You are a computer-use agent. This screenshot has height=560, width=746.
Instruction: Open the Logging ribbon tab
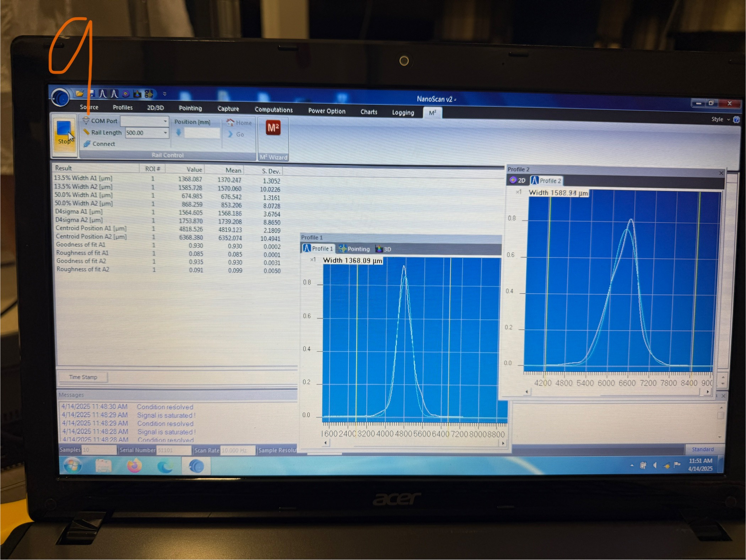click(403, 113)
